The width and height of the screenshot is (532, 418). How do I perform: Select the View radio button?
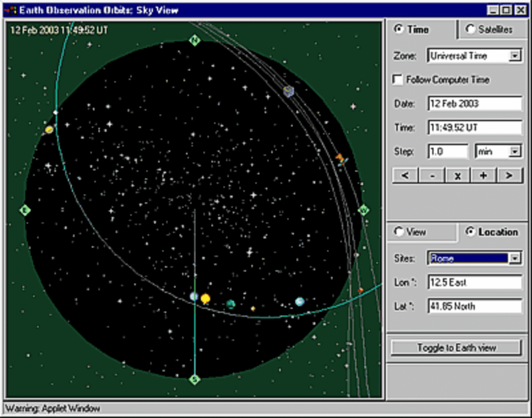point(399,232)
